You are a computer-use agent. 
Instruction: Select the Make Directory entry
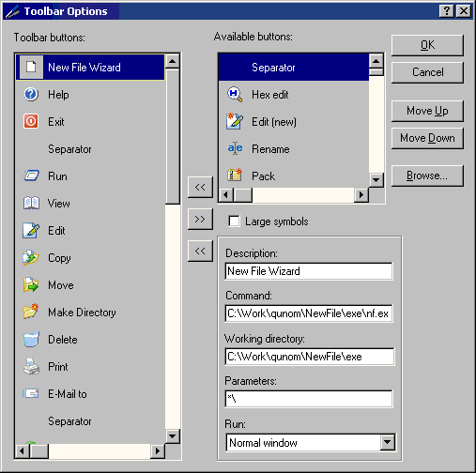90,312
